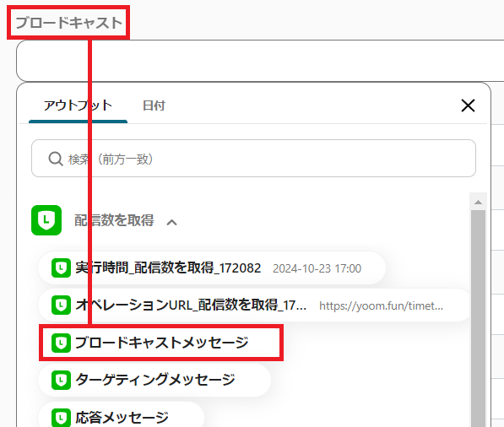
Task: Click the 2024-10-23 17:00 value
Action: 317,268
